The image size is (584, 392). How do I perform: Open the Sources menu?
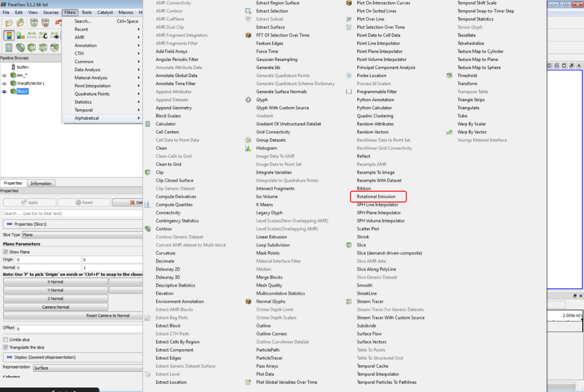pos(51,13)
